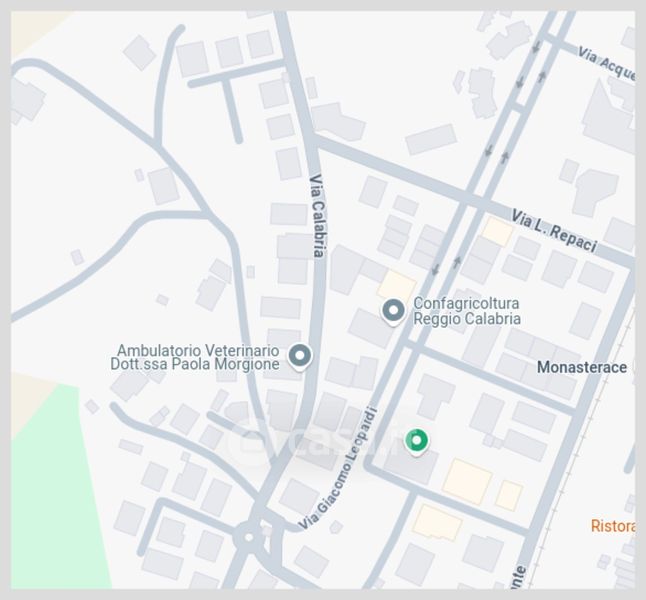Select the Ambulatorio Veterinario marker pin
Viewport: 646px width, 600px height.
300,356
